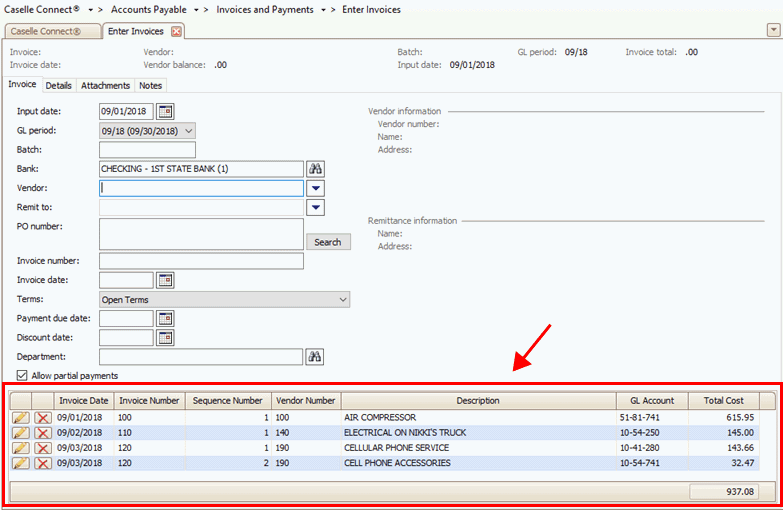
Task: Click Invoices and Payments in the breadcrumb
Action: [265, 9]
